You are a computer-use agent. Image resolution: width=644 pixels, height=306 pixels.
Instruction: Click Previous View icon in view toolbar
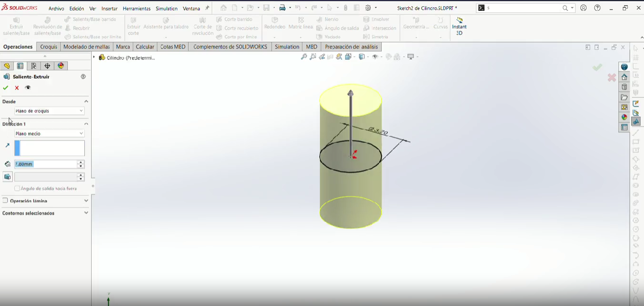coord(321,57)
